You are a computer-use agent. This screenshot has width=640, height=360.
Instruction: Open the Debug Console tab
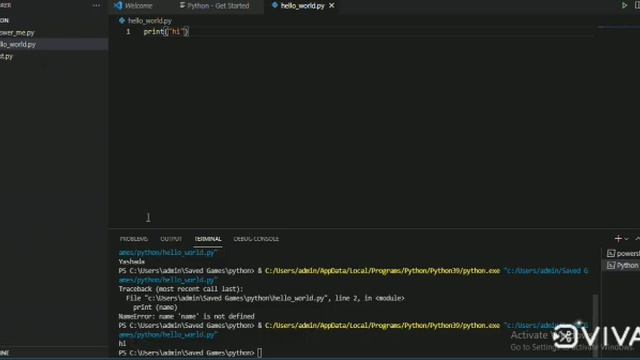256,239
